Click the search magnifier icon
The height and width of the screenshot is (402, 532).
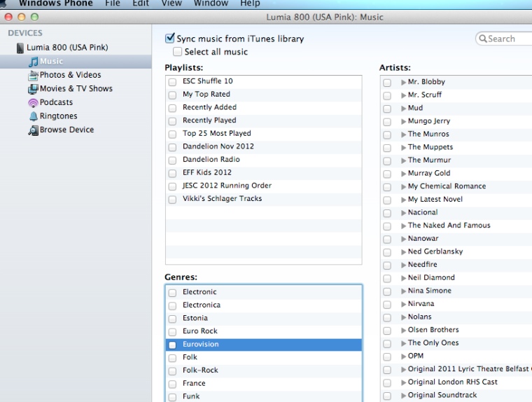pos(483,39)
